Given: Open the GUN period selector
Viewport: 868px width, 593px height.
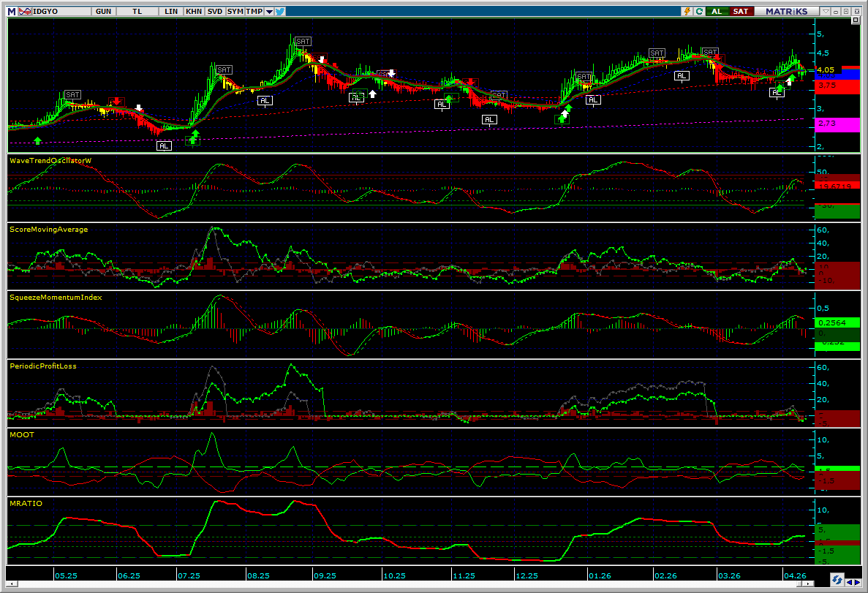Looking at the screenshot, I should (104, 11).
